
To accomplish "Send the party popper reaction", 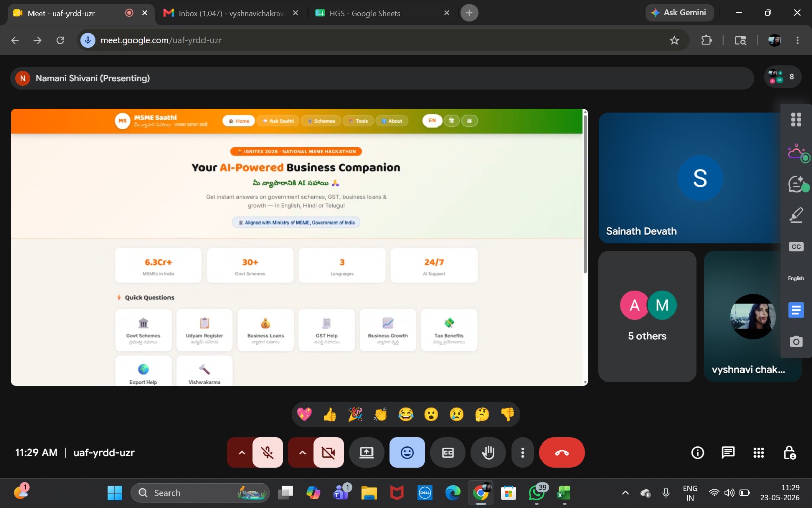I will coord(355,415).
